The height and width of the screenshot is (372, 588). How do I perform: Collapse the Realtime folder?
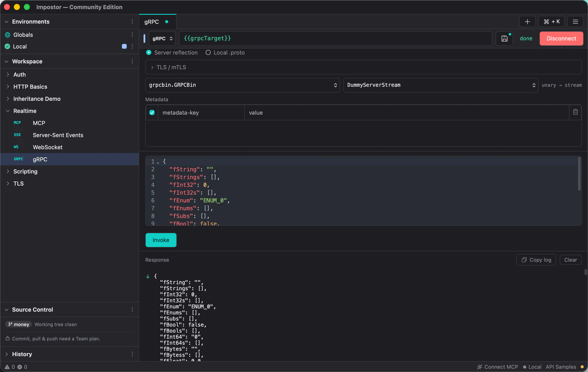pyautogui.click(x=8, y=111)
